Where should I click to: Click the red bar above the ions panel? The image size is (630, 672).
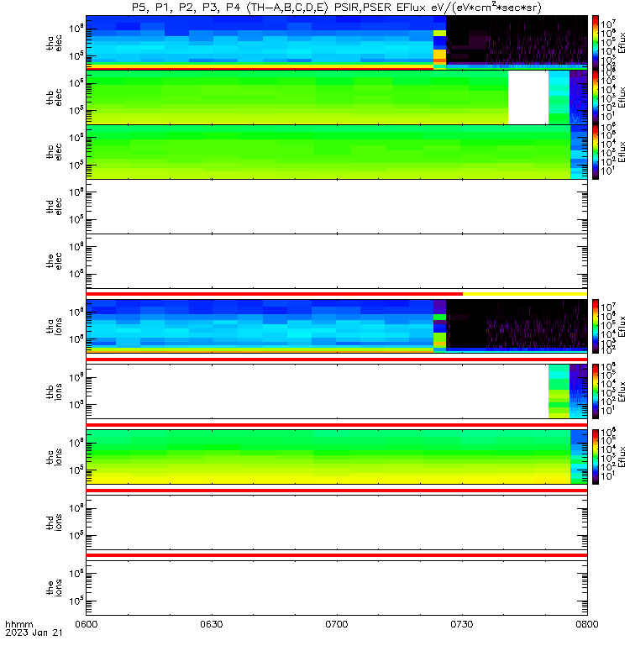coord(337,555)
